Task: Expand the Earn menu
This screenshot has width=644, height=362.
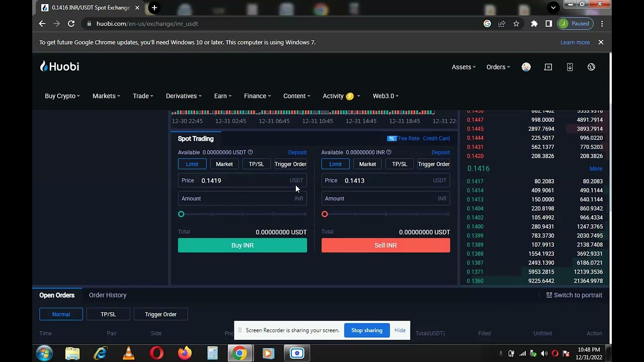Action: pyautogui.click(x=223, y=96)
